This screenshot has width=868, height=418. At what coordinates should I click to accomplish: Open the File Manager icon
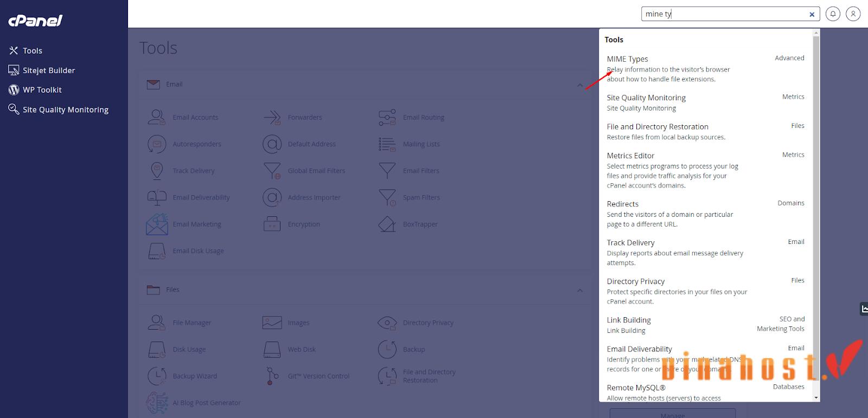(157, 323)
